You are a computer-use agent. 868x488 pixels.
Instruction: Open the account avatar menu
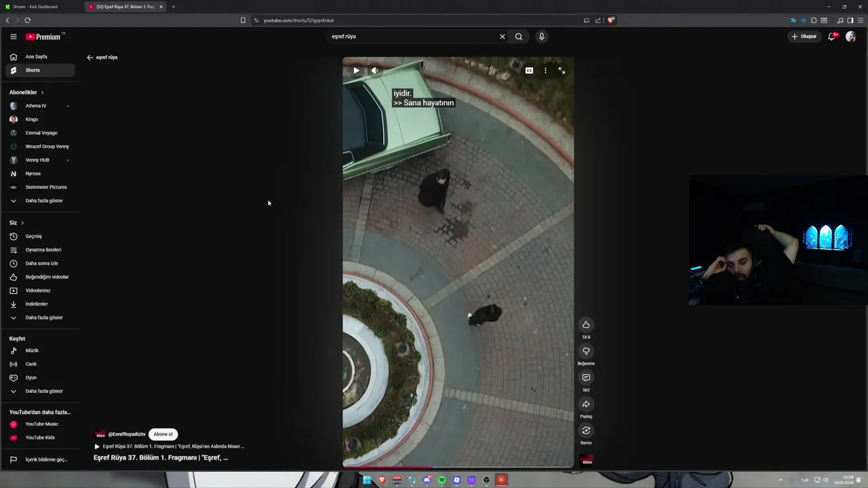point(850,37)
